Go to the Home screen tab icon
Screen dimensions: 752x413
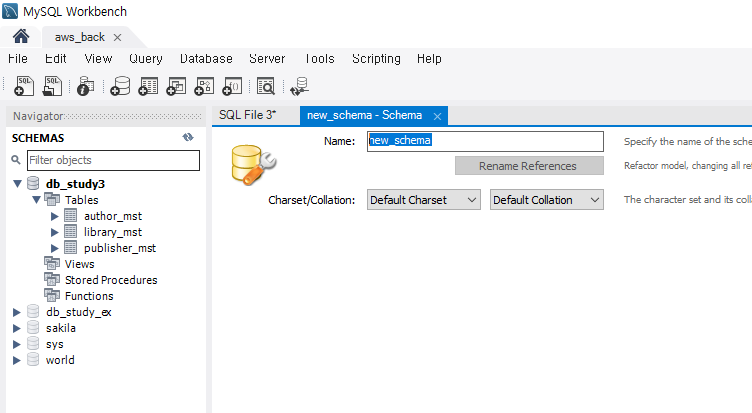point(21,36)
